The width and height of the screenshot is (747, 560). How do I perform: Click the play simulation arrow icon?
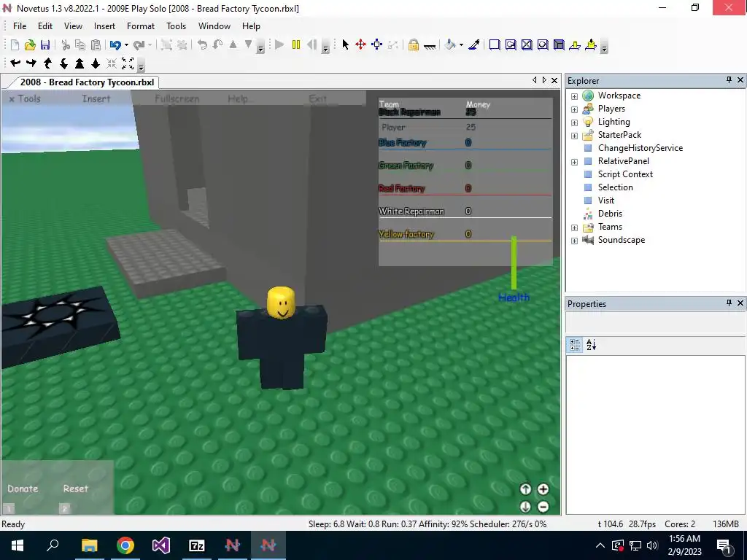point(279,44)
